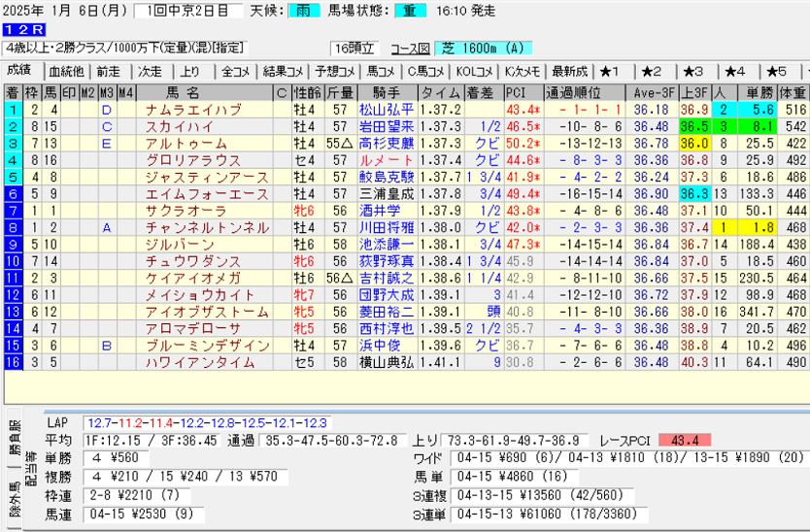This screenshot has height=532, width=810.
Task: Sort by the PCI column header
Action: coord(515,93)
